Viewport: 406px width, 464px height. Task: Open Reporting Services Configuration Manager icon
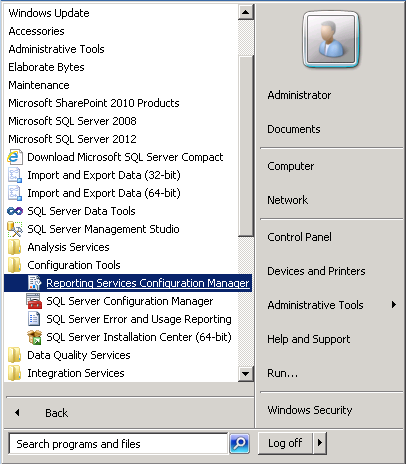(x=34, y=283)
